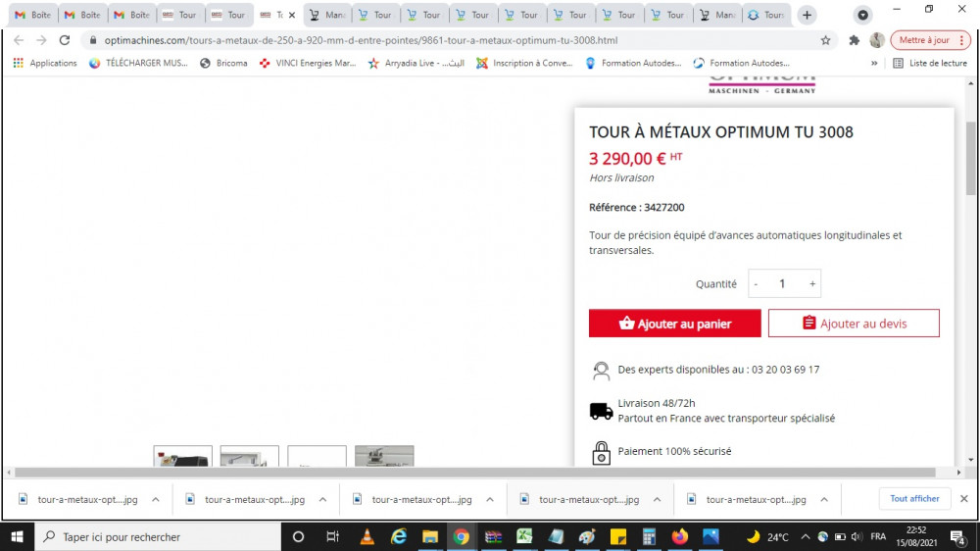Click the Bricoma bookmark
This screenshot has height=551, width=980.
click(223, 63)
